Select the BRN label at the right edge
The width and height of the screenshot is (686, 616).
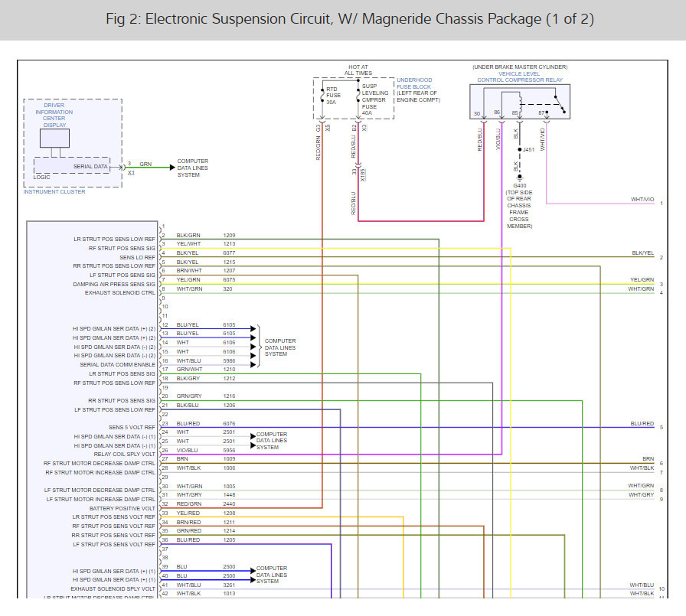coord(648,458)
